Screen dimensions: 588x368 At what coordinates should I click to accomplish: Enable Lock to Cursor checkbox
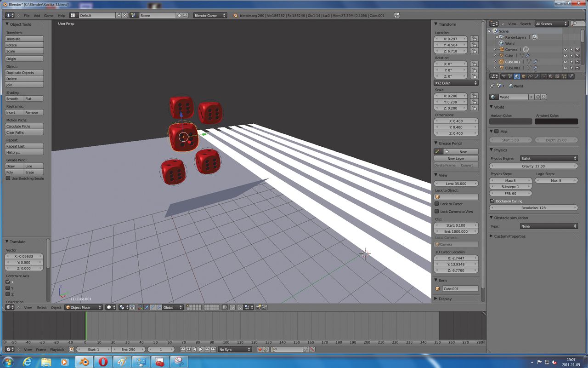pyautogui.click(x=437, y=204)
